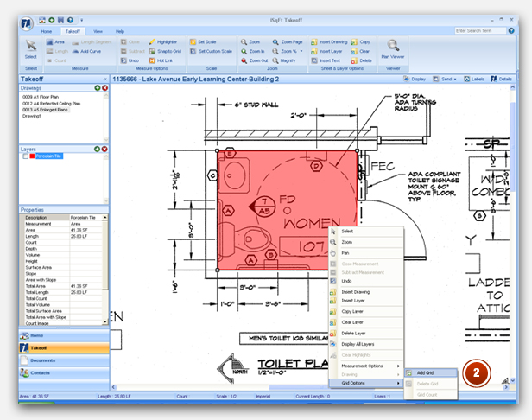Click the Details button

(501, 79)
